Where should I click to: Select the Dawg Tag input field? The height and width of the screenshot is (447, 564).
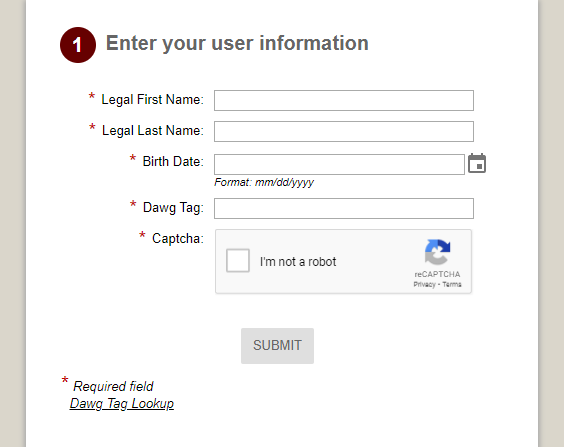(344, 208)
